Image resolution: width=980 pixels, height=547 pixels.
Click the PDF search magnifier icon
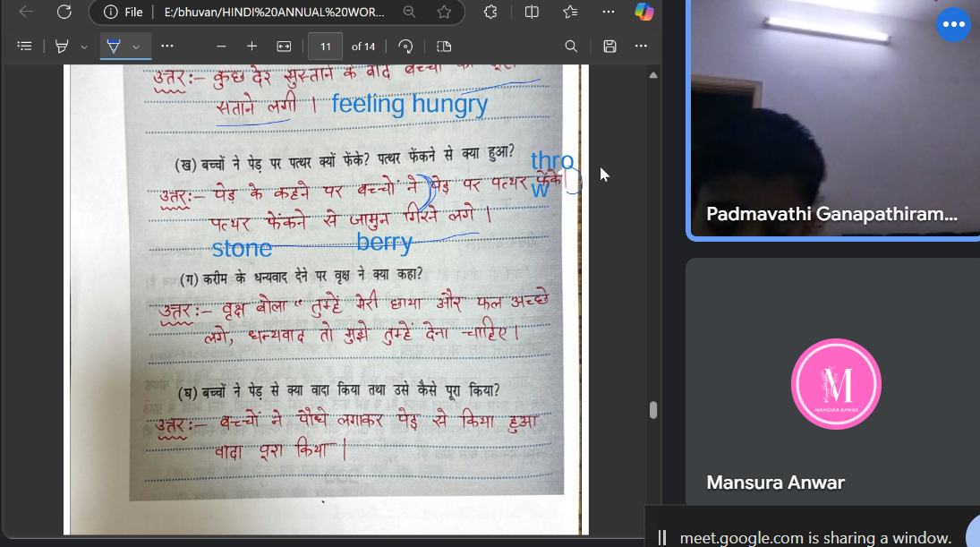click(x=571, y=46)
